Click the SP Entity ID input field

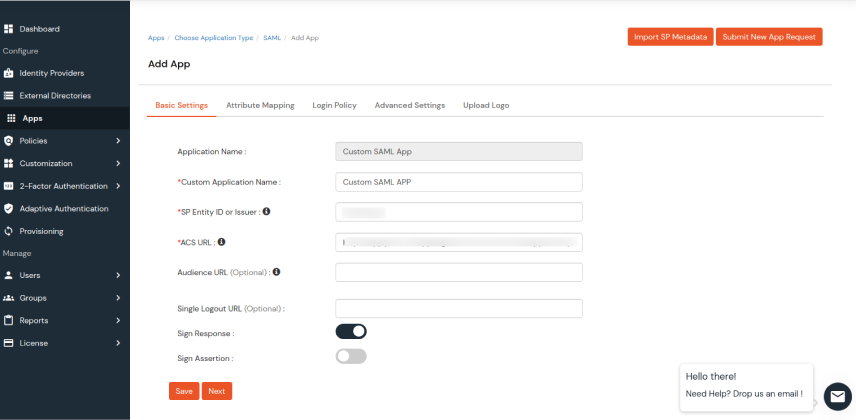[459, 212]
